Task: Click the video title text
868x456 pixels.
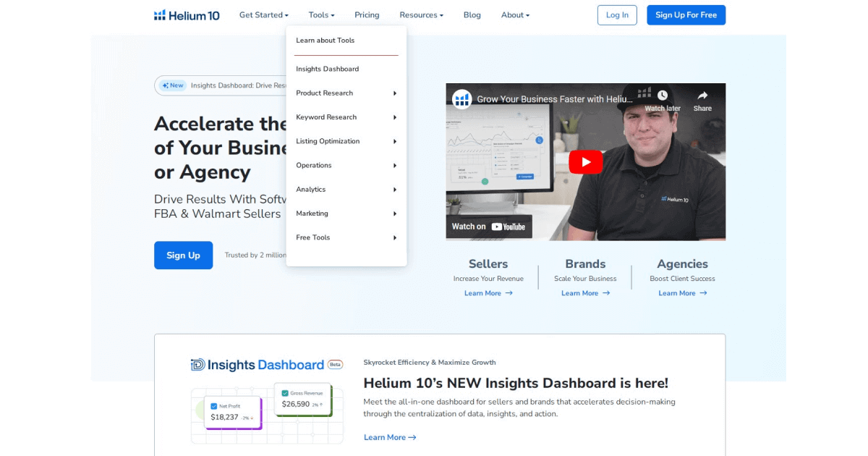Action: click(x=555, y=99)
